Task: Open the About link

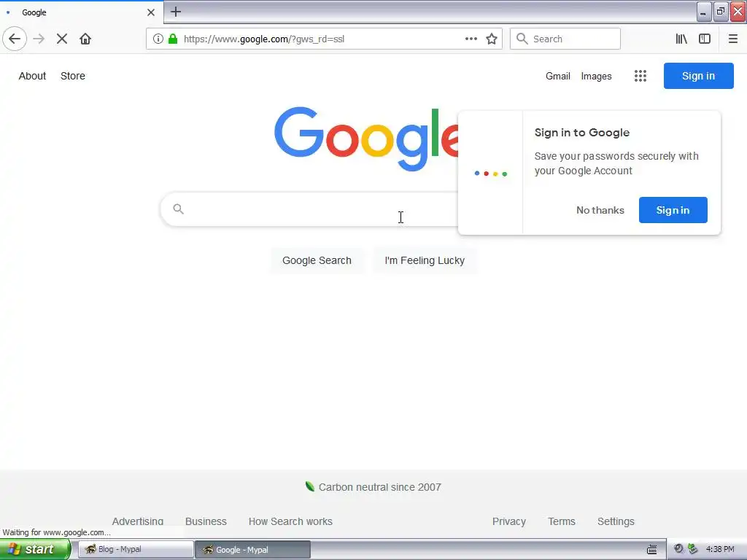Action: pyautogui.click(x=32, y=76)
